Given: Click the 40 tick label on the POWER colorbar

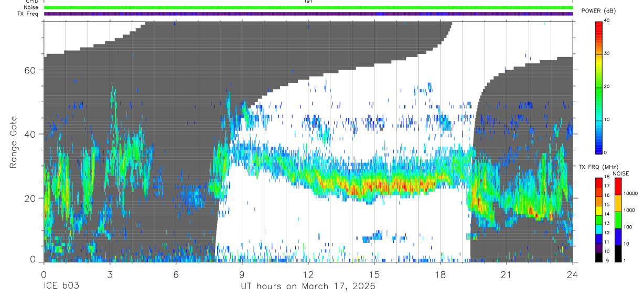Looking at the screenshot, I should pyautogui.click(x=607, y=21).
